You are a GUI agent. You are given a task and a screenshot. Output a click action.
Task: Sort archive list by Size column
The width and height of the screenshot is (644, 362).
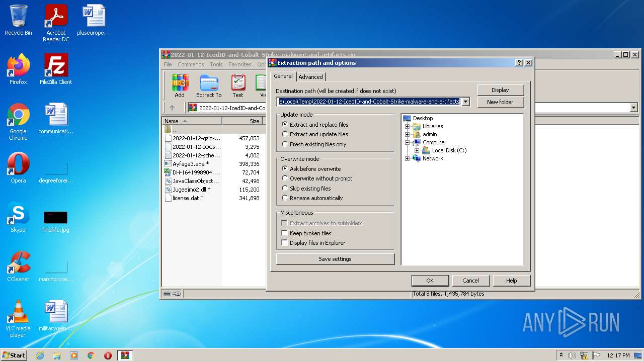point(243,121)
